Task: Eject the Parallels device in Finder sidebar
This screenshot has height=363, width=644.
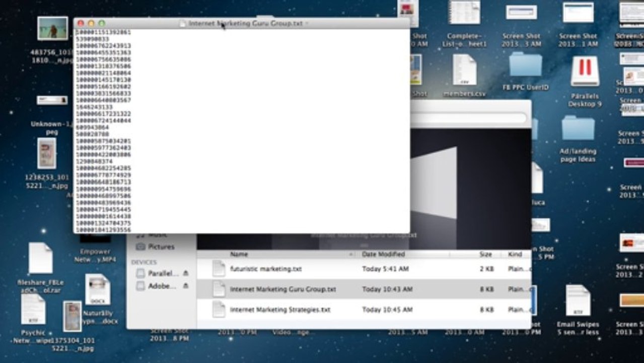Action: [186, 273]
